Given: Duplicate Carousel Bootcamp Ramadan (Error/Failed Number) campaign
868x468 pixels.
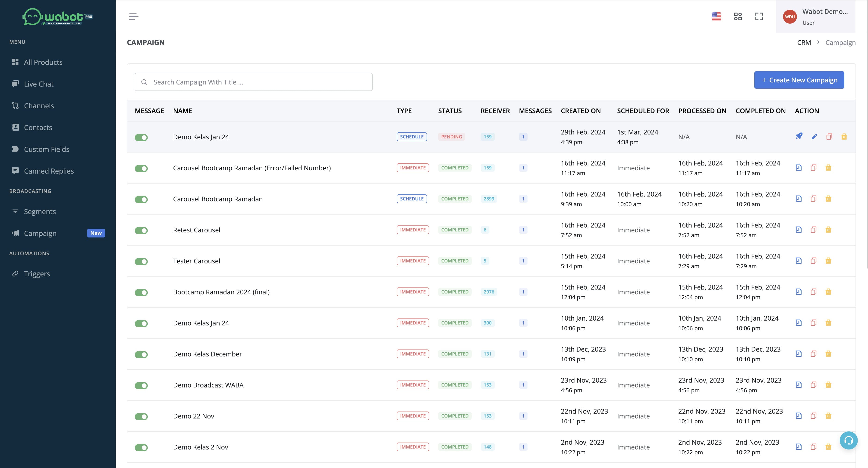Looking at the screenshot, I should [813, 168].
